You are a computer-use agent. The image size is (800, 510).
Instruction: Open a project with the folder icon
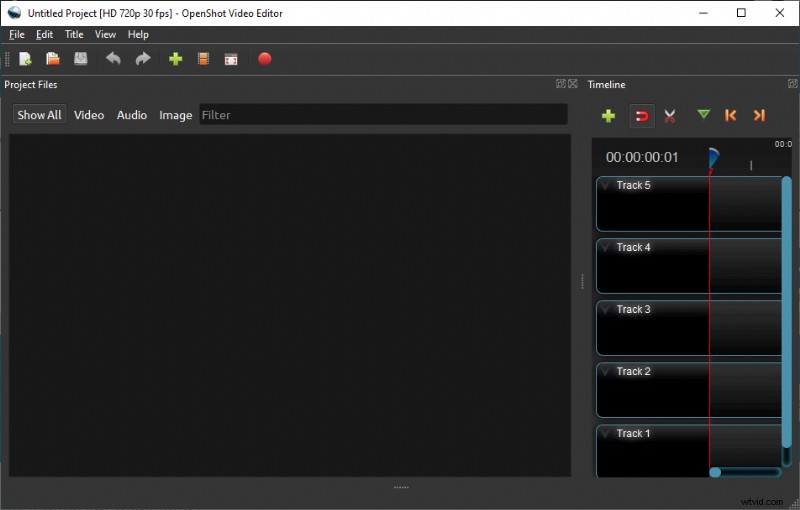[x=53, y=59]
